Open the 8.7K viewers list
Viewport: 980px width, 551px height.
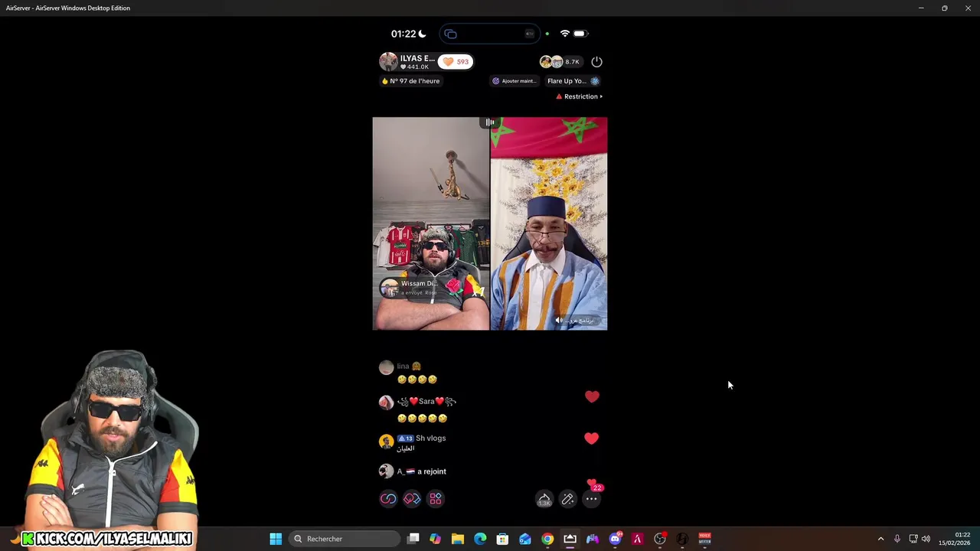point(561,61)
